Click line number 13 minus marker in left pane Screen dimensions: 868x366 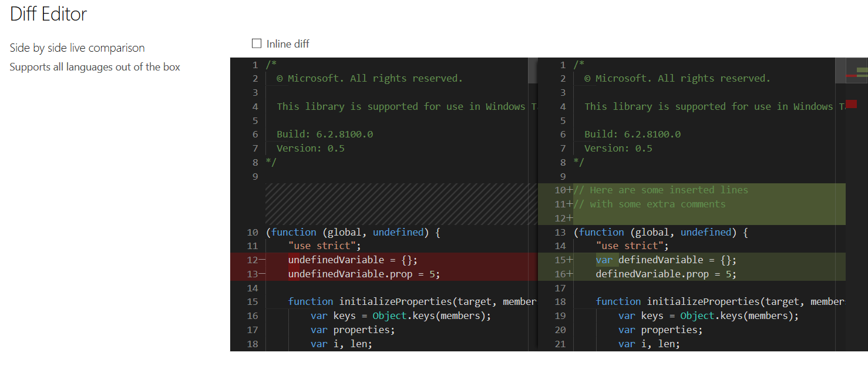tap(262, 274)
